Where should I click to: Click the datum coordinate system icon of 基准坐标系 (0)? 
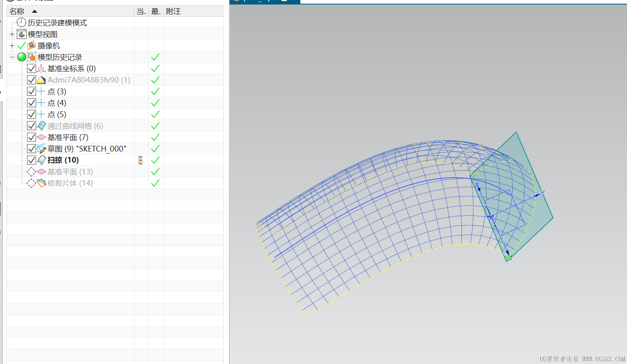[x=41, y=68]
